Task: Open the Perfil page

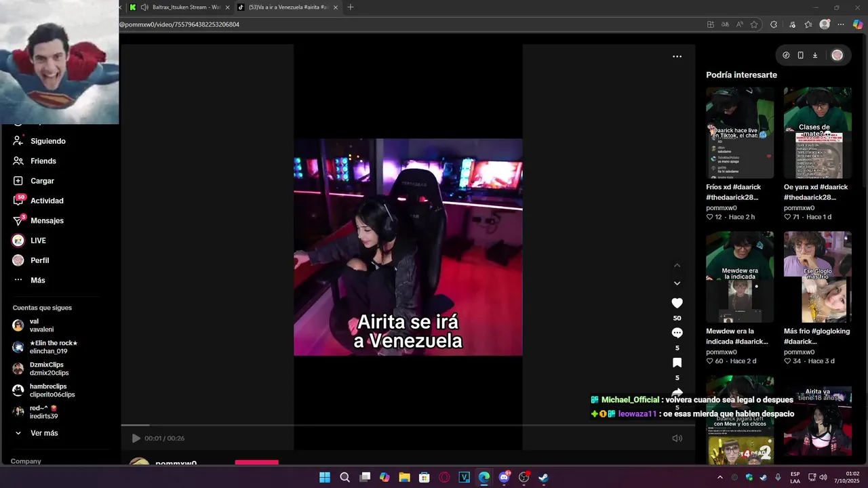Action: click(31, 260)
